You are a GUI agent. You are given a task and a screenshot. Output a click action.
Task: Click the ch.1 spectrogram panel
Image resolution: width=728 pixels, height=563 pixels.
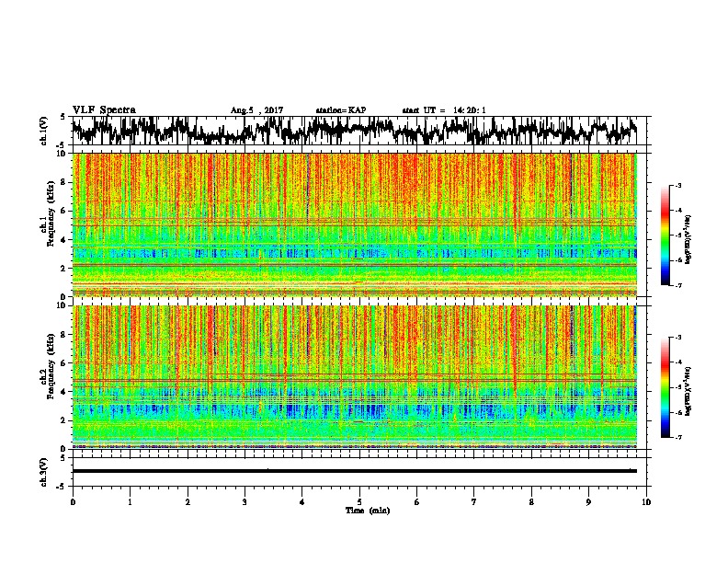click(354, 224)
